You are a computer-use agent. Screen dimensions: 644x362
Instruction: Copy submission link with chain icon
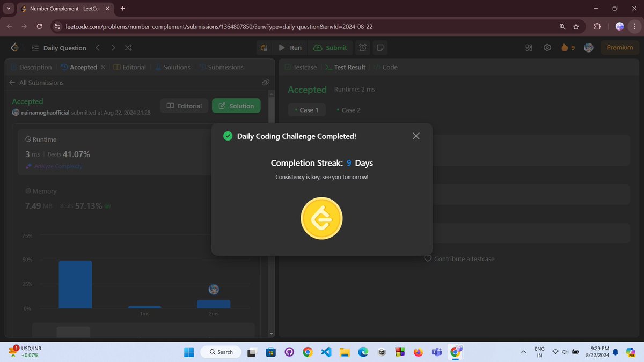[265, 83]
